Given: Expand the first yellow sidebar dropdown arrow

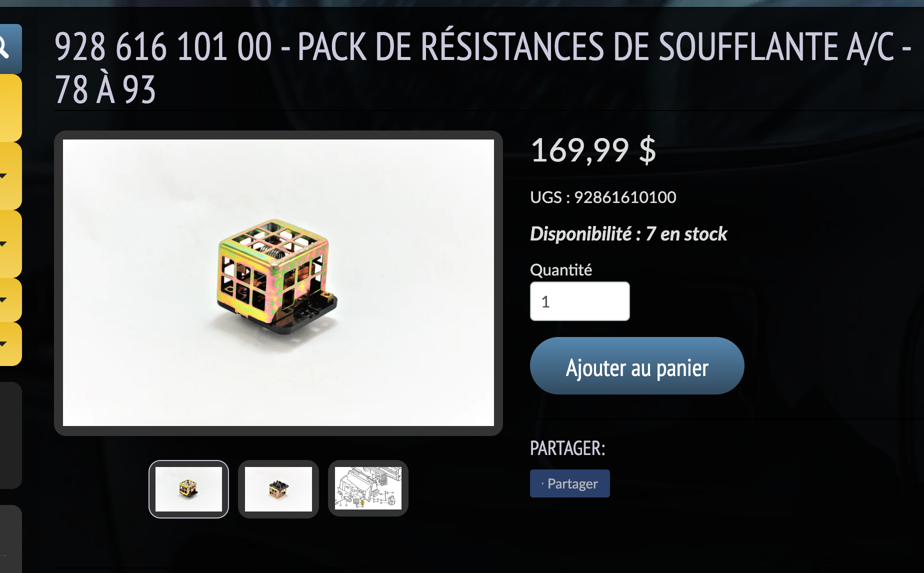Looking at the screenshot, I should [x=3, y=176].
